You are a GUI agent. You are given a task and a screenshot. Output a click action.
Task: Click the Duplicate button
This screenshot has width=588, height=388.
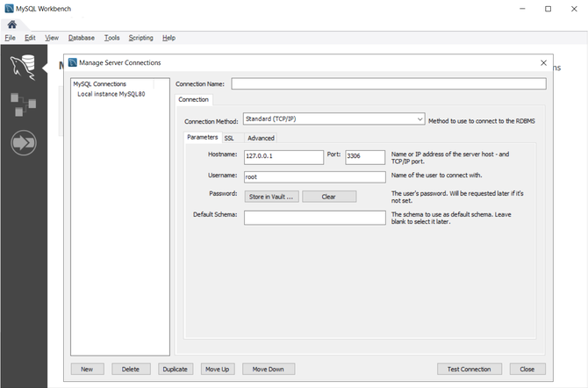tap(176, 369)
